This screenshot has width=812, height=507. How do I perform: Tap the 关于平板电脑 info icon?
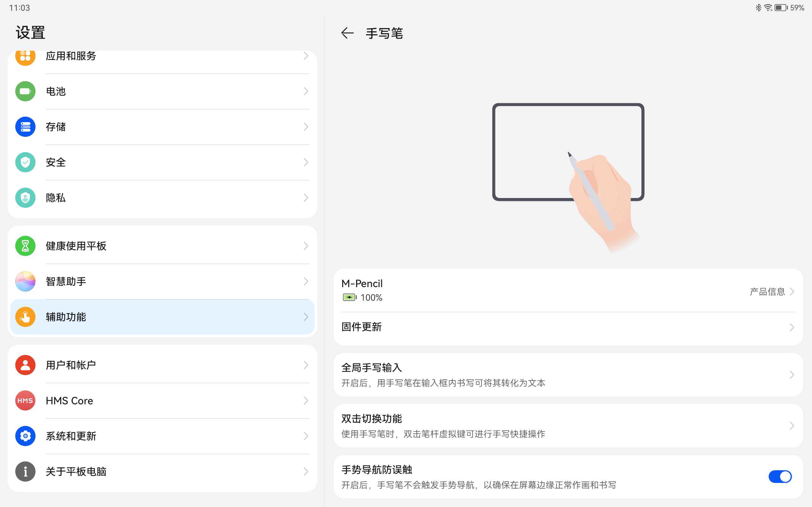(25, 472)
